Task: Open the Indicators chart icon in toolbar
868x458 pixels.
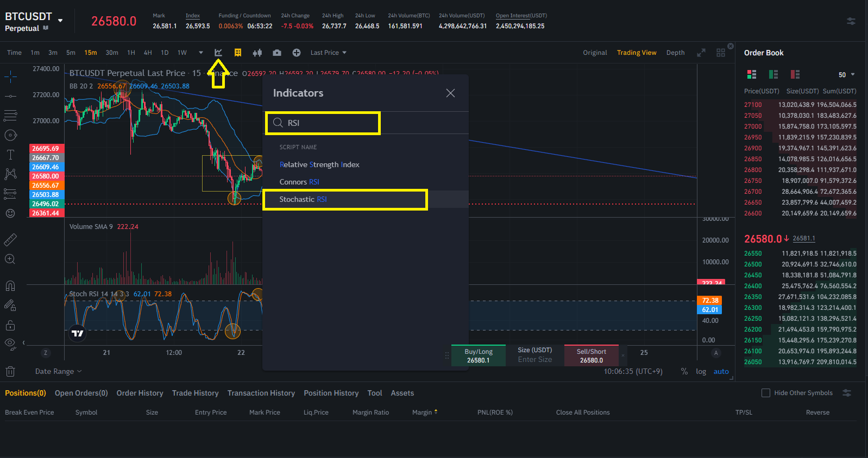Action: point(218,53)
